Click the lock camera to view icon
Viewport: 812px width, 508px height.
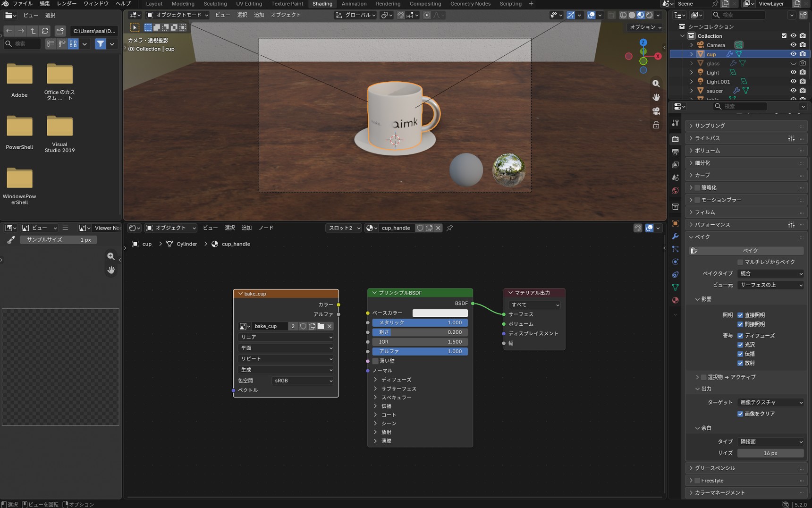[656, 125]
